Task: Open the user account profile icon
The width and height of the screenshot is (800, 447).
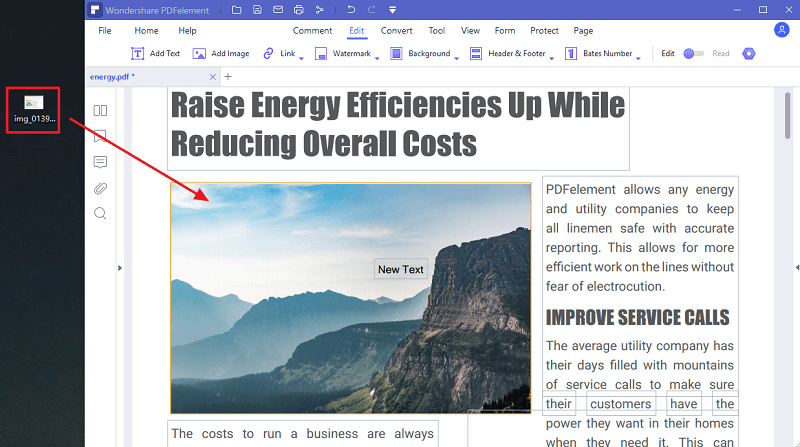Action: coord(781,30)
